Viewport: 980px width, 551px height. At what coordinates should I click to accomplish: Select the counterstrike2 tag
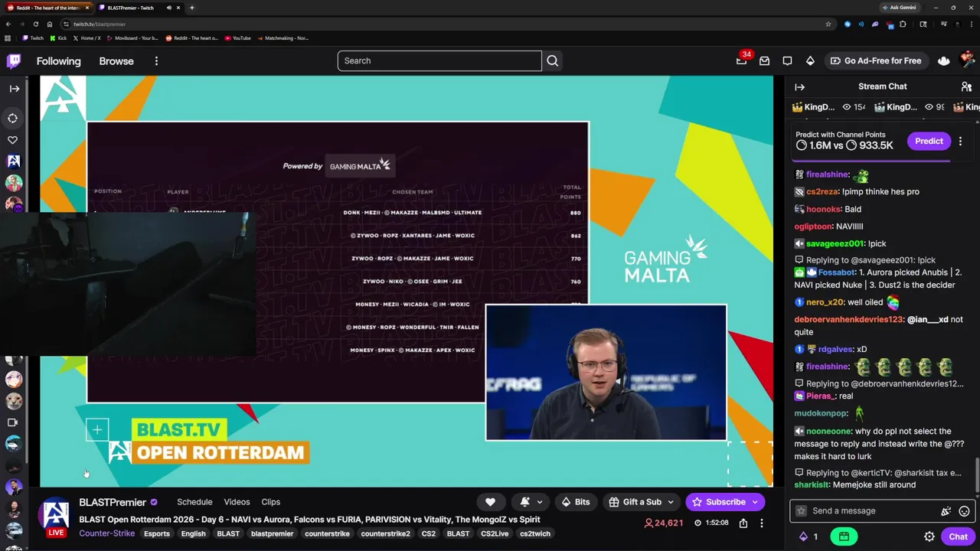pos(385,533)
